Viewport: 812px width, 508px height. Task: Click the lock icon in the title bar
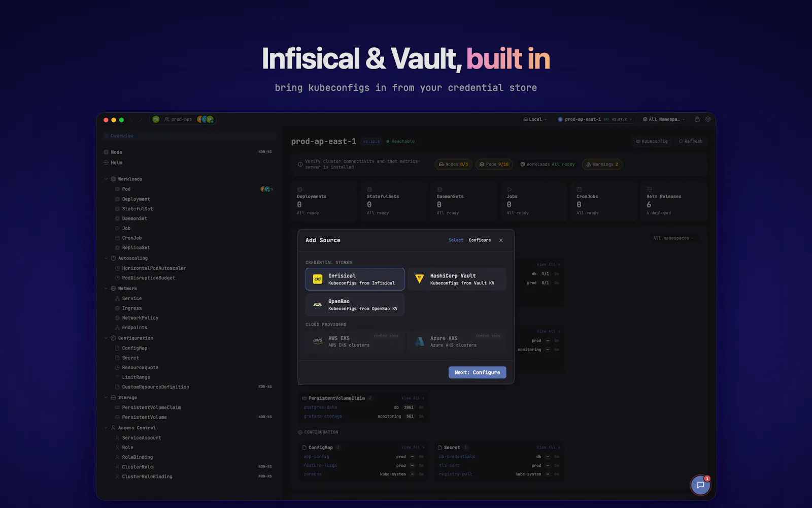click(697, 119)
